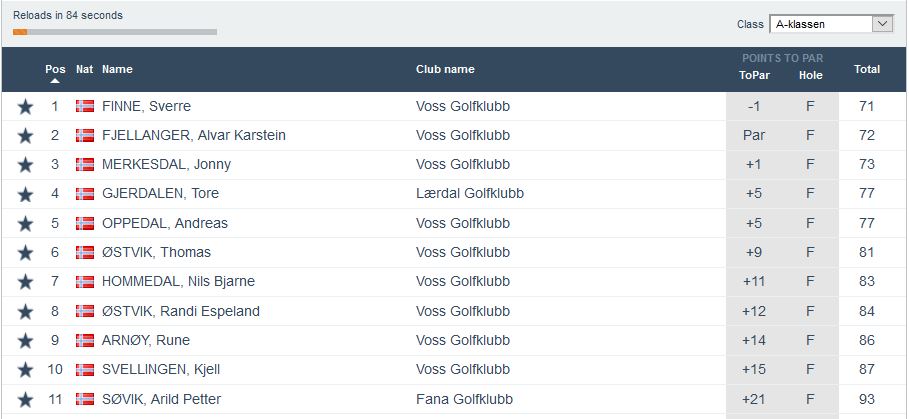Favorite ØSTVIK, Thomas using star icon

coord(25,253)
